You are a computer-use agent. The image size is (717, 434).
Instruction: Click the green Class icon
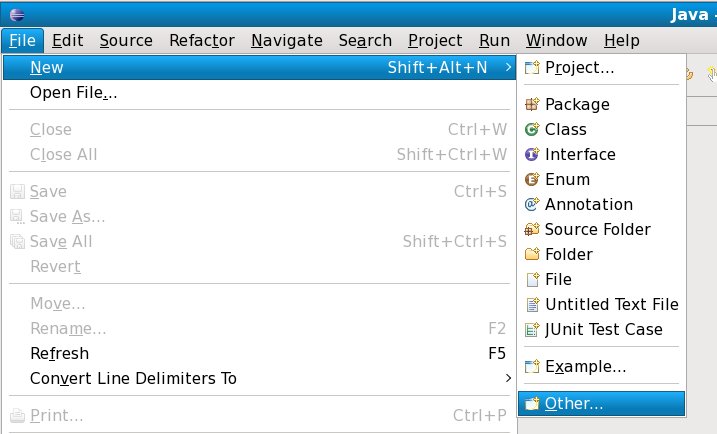point(532,129)
